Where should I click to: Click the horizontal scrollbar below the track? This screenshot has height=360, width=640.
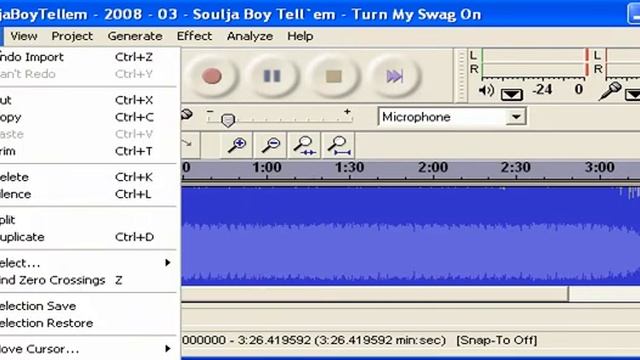pos(375,294)
